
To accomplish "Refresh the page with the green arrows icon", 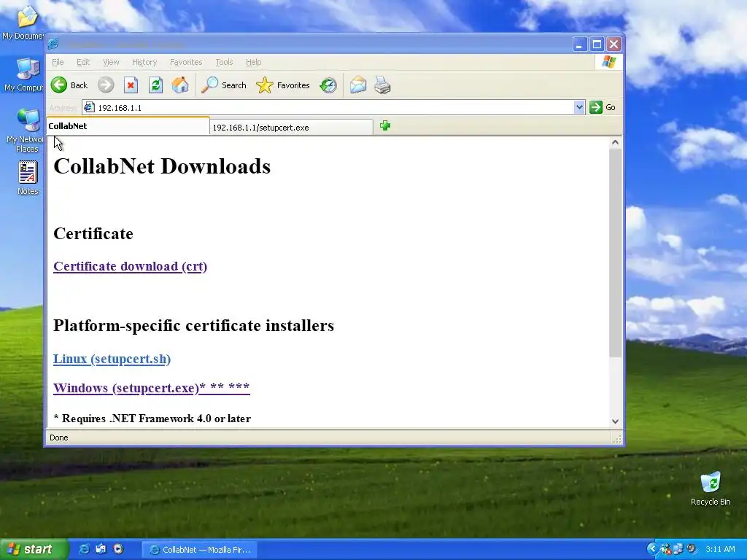I will 155,85.
